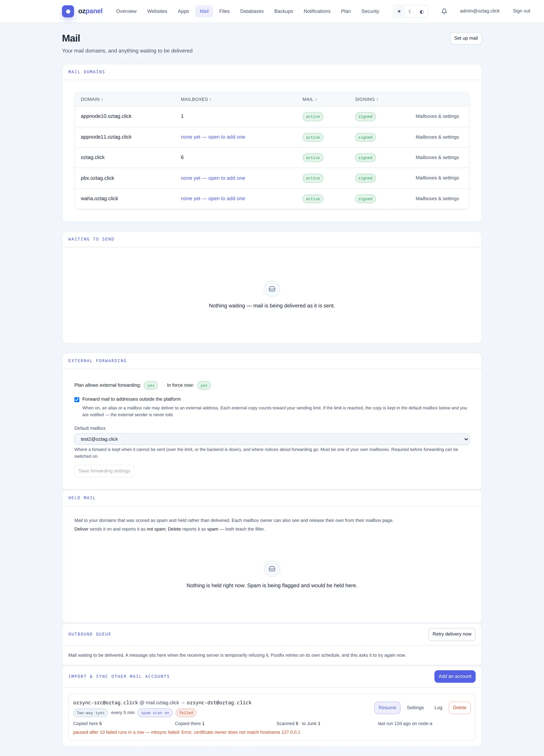
Task: Open Mailboxes & settings for appnode11.oztag.click
Action: (x=437, y=137)
